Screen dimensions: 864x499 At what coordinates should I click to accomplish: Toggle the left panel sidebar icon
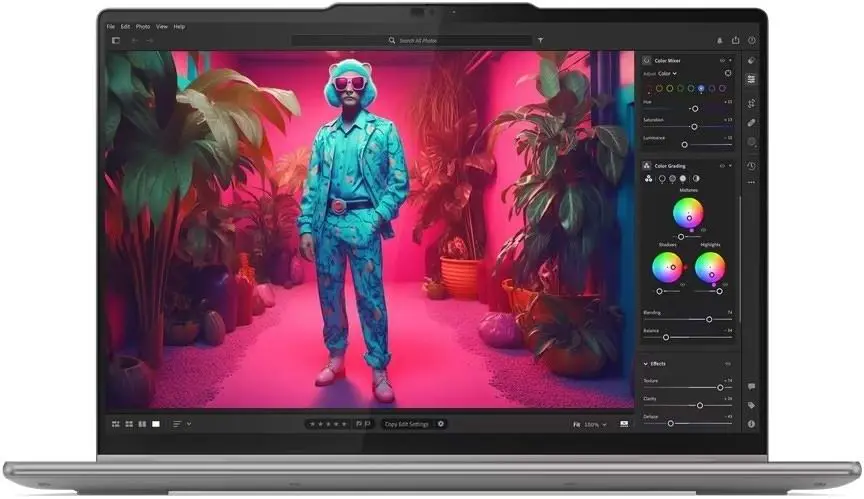pos(116,40)
